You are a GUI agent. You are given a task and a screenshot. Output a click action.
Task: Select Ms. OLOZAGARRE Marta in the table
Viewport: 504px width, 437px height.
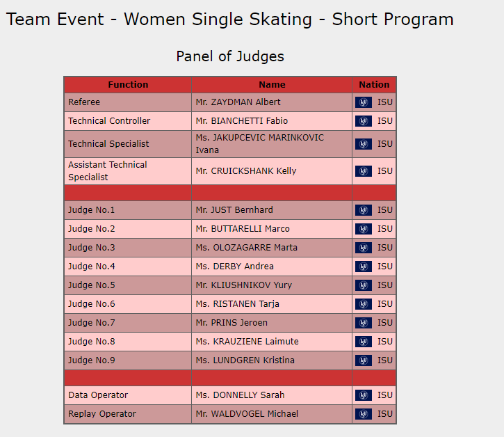coord(246,248)
